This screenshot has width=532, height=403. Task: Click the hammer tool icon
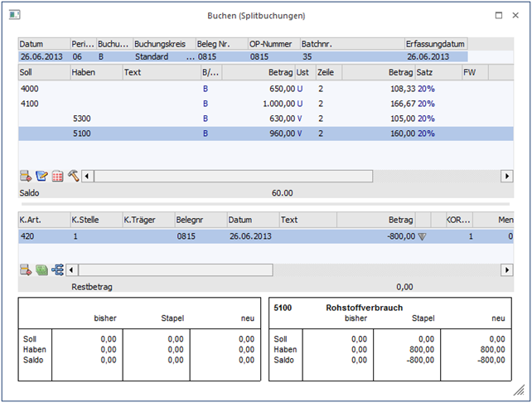coord(73,176)
